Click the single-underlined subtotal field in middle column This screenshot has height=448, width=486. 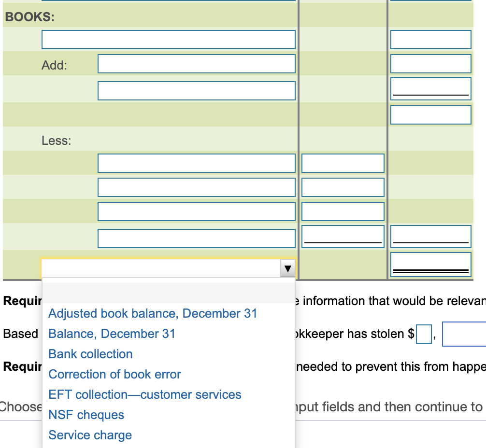[343, 236]
